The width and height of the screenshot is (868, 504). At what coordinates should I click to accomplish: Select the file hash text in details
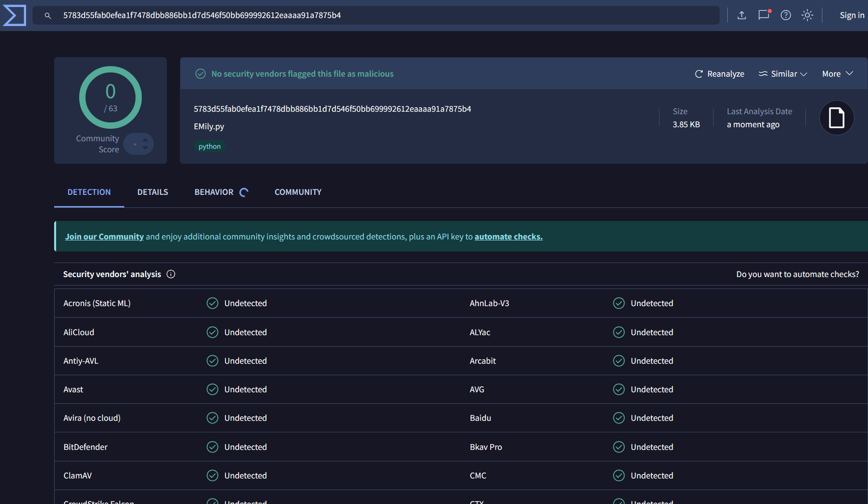332,109
